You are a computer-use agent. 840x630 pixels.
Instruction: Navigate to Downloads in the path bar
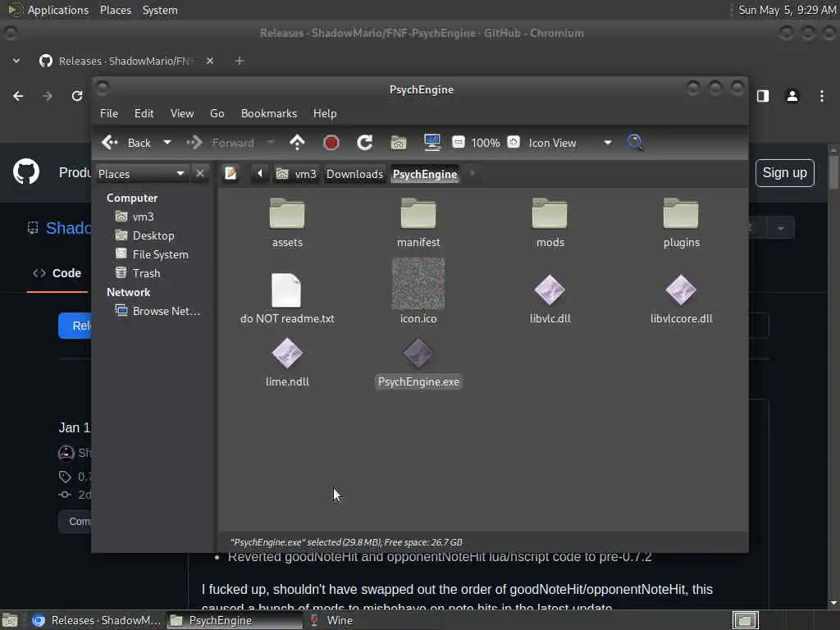click(x=354, y=174)
